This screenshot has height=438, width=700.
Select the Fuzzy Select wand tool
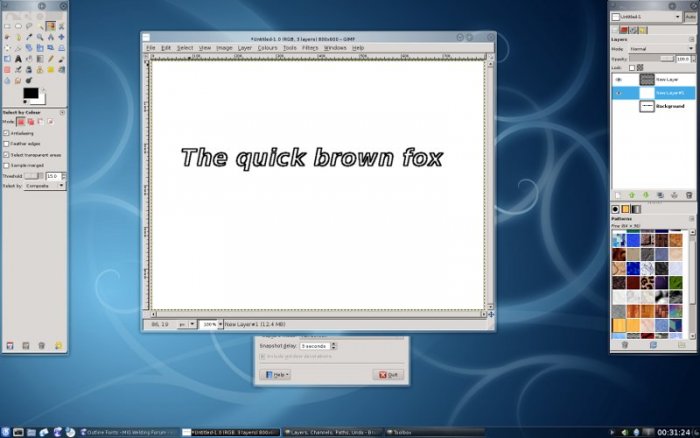40,26
